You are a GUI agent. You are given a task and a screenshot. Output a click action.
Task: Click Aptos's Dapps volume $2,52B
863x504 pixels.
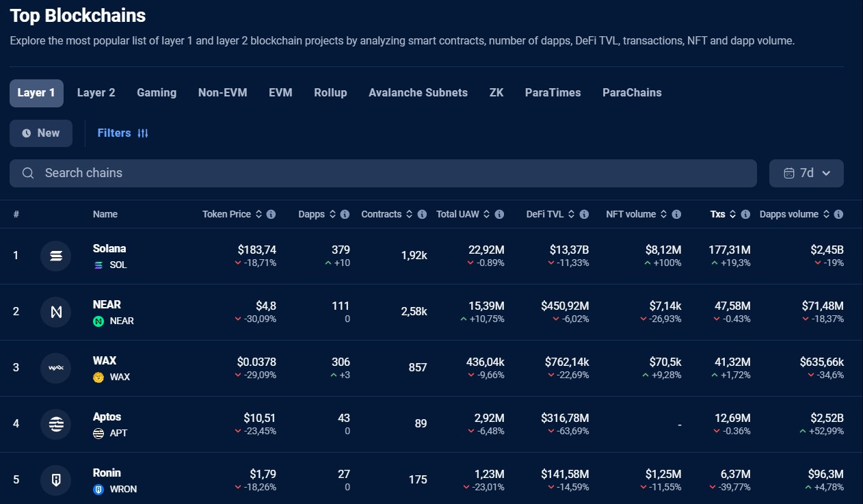pyautogui.click(x=827, y=419)
